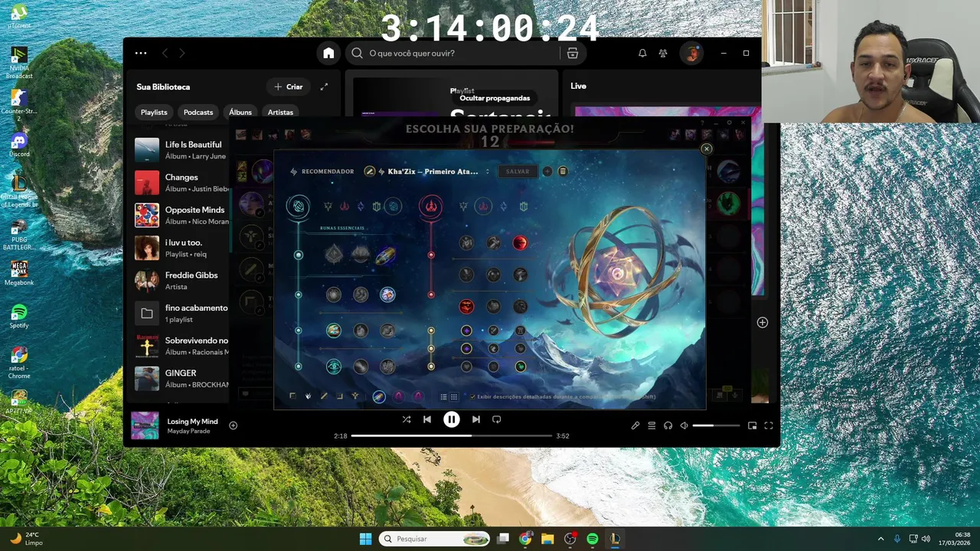Open Spotify three-dots menu
The image size is (980, 551).
click(141, 53)
